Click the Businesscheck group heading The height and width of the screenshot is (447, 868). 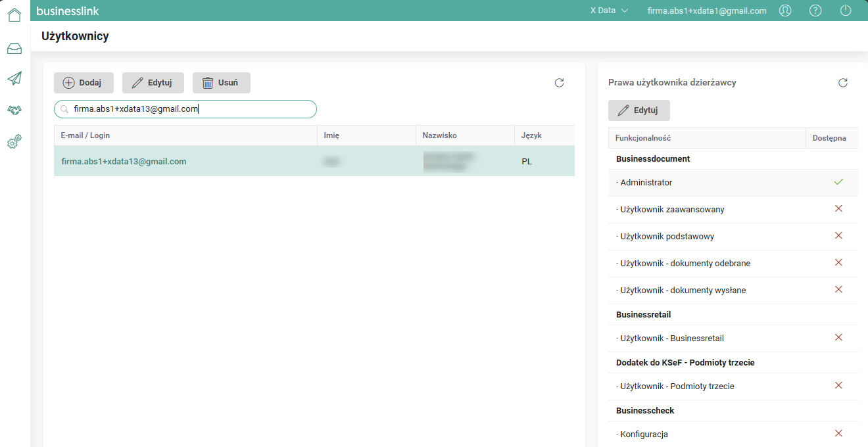[646, 411]
